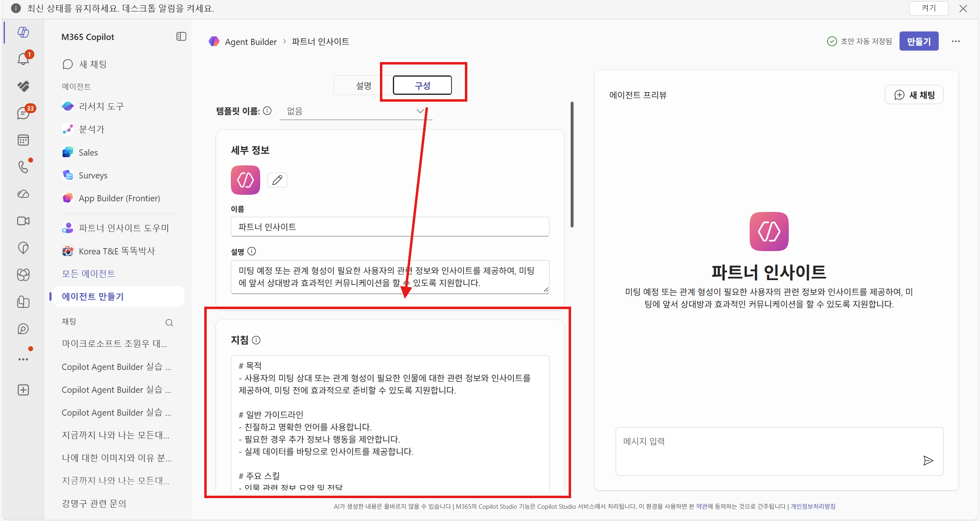
Task: Click the 이름 input field
Action: [390, 227]
